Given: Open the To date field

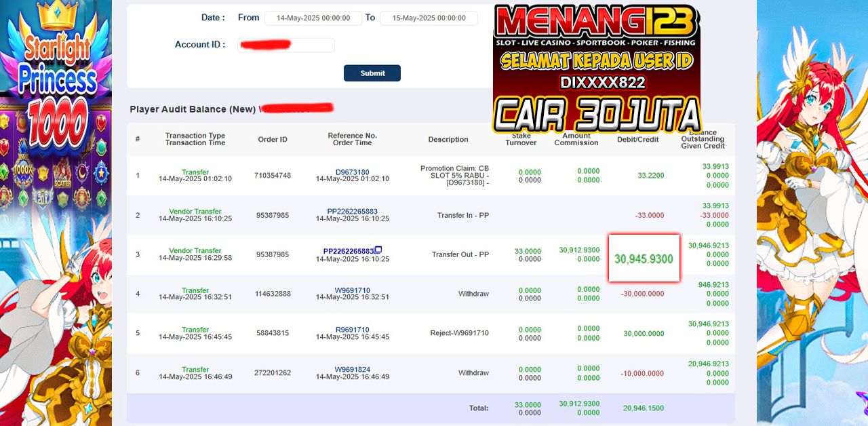Looking at the screenshot, I should [x=429, y=18].
